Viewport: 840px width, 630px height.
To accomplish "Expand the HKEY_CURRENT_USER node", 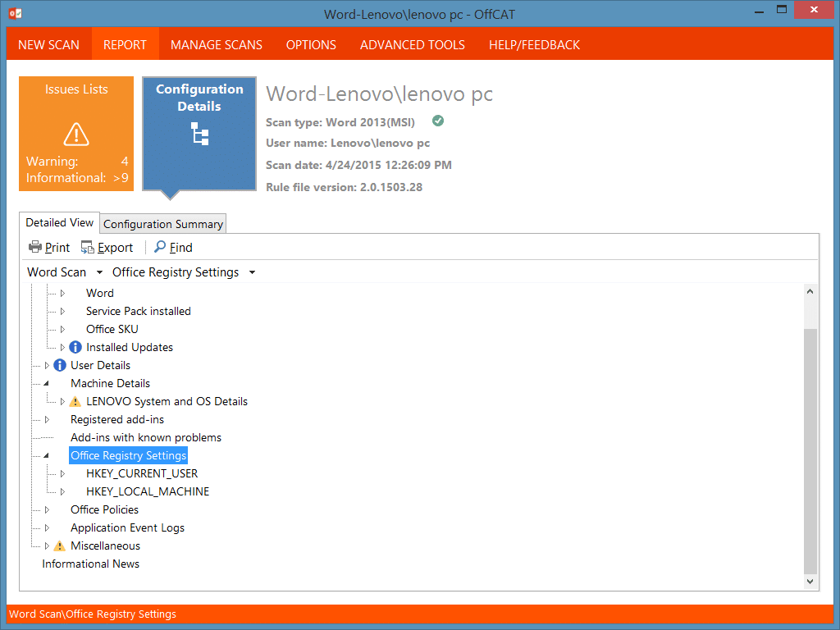I will pos(62,473).
